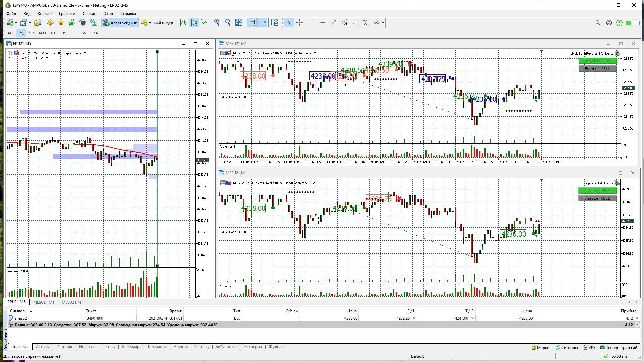This screenshot has height=362, width=644.
Task: Click the Новый ордер button
Action: 157,23
